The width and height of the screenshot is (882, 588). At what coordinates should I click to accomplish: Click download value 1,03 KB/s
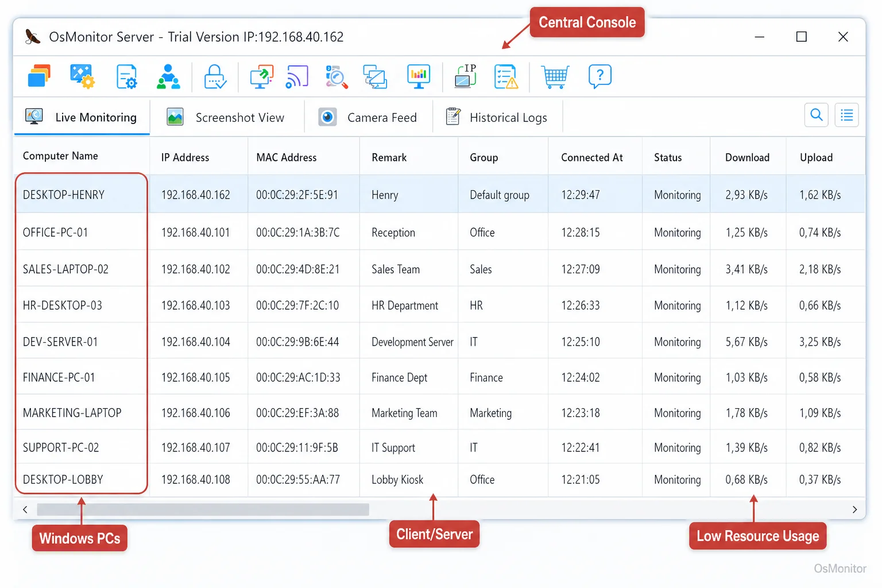(x=746, y=377)
